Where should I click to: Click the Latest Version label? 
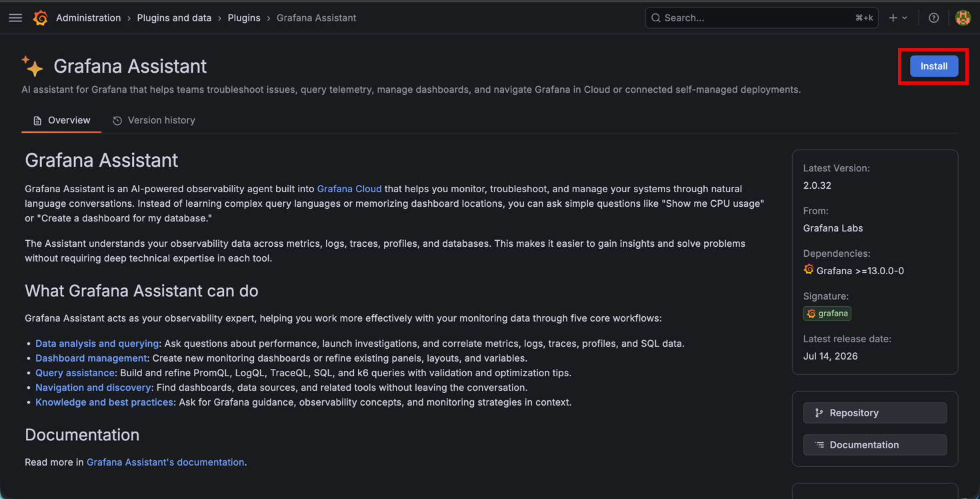click(x=837, y=168)
